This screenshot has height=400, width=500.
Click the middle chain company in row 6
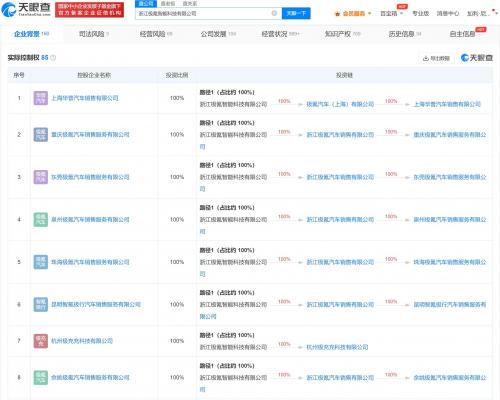[x=340, y=305]
